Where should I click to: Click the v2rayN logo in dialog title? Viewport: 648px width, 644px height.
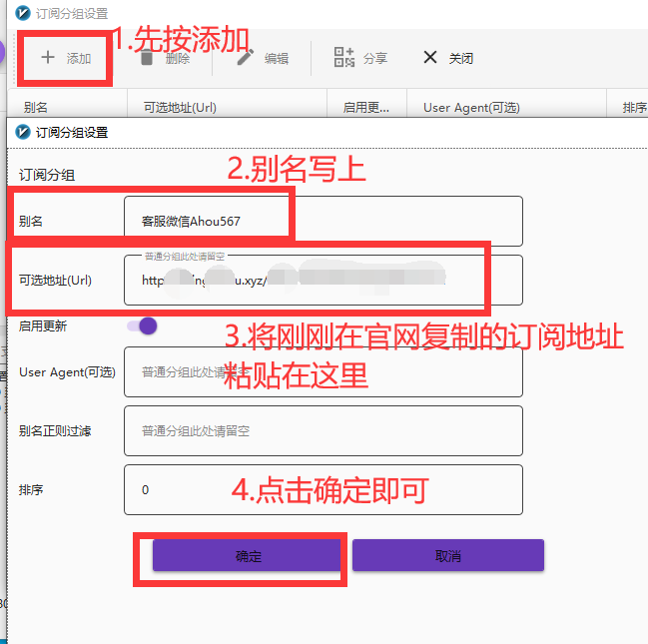pos(23,132)
